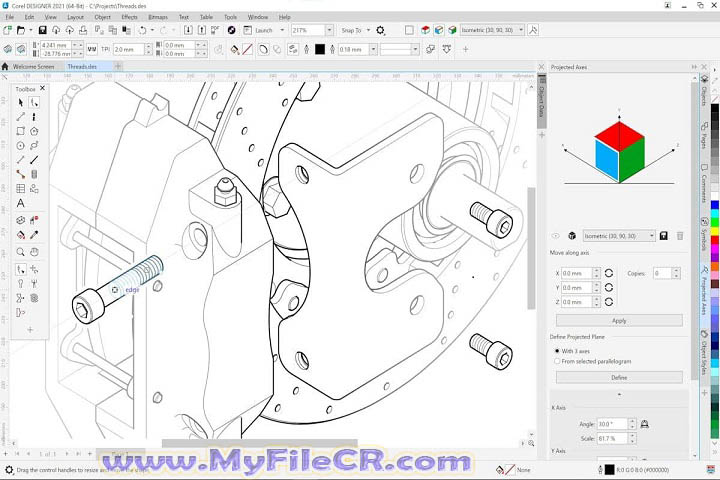Screen dimensions: 720x480
Task: Open the Bitmaps menu
Action: pyautogui.click(x=158, y=17)
